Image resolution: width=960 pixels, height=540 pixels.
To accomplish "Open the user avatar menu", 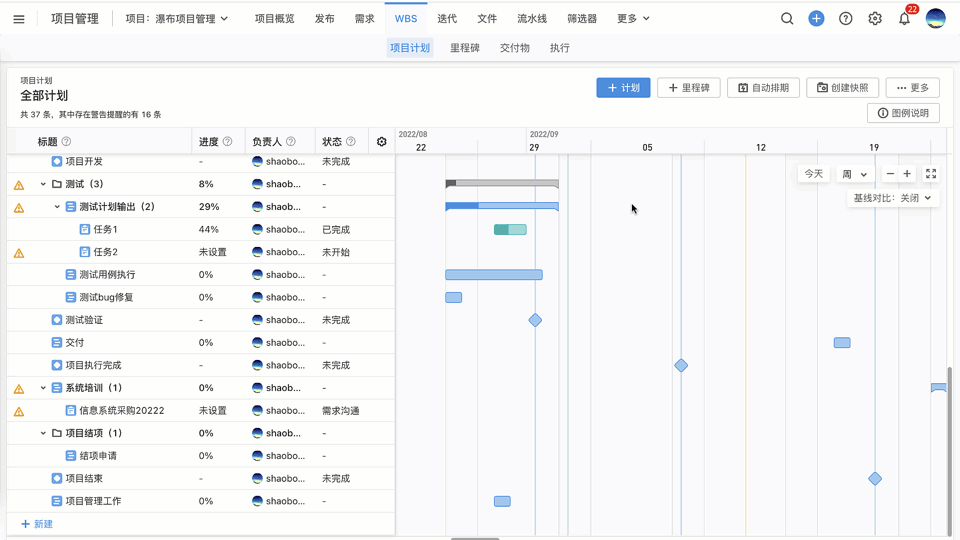I will tap(936, 18).
